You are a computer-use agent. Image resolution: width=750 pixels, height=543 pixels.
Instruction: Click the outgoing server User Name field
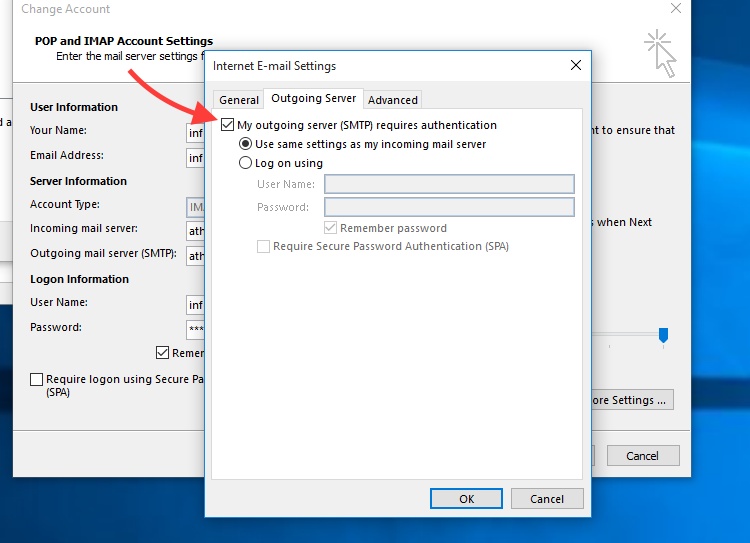click(449, 184)
